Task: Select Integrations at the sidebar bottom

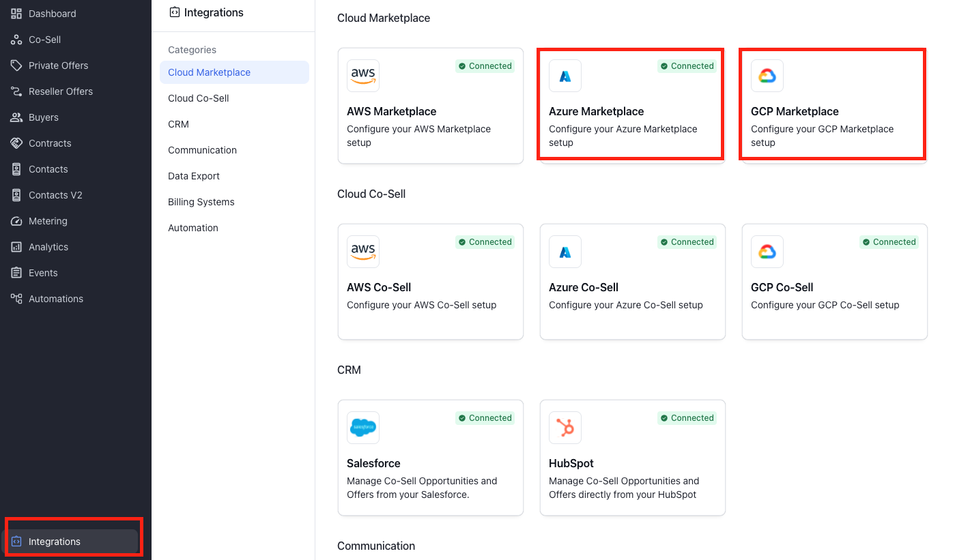Action: (71, 542)
